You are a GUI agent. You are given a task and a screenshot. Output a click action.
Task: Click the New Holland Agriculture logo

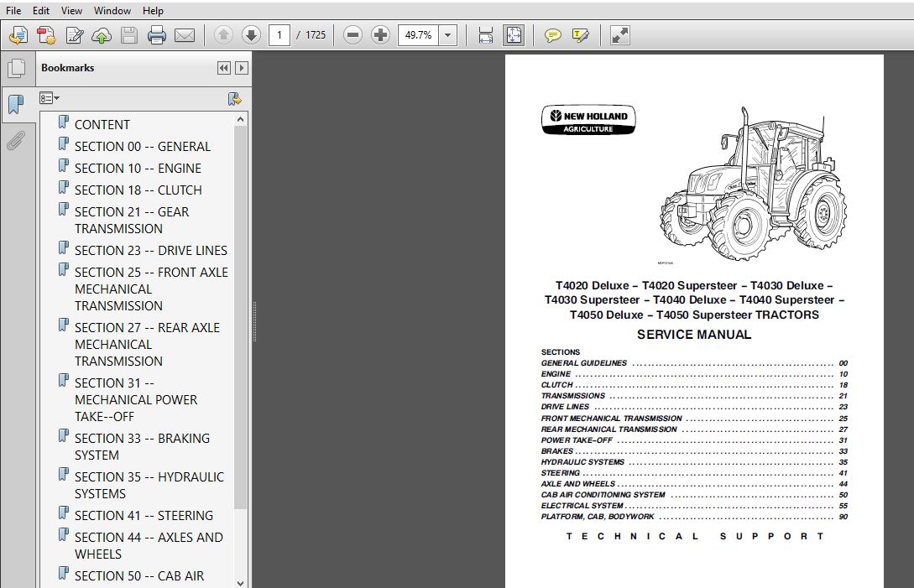[x=588, y=120]
